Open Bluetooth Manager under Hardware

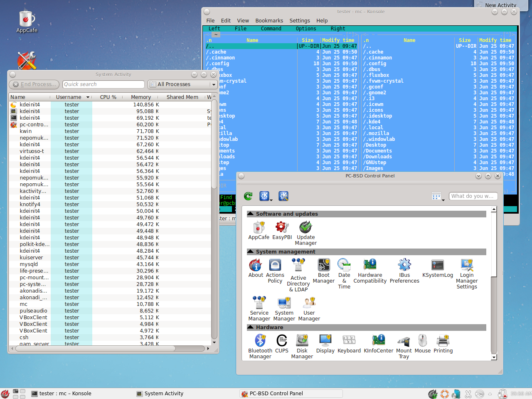[x=260, y=346]
